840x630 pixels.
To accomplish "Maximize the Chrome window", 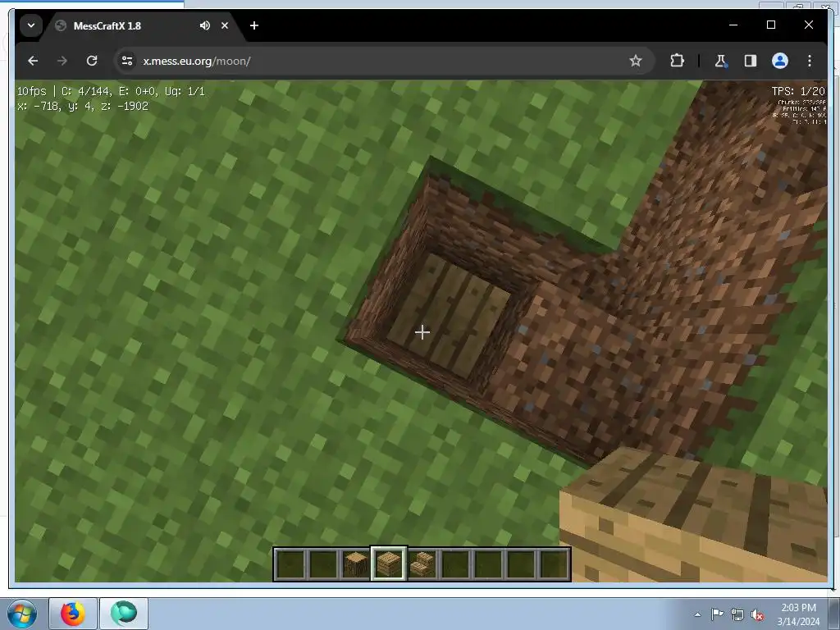I will point(771,25).
